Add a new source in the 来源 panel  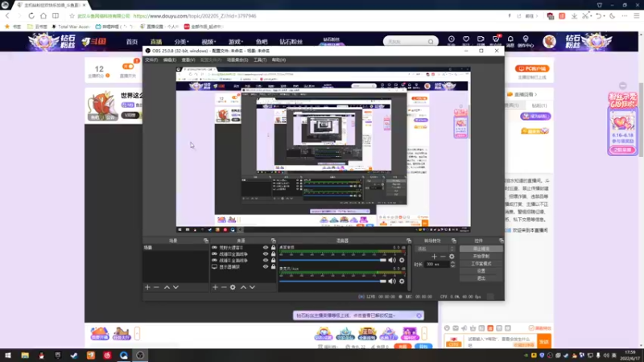click(215, 287)
